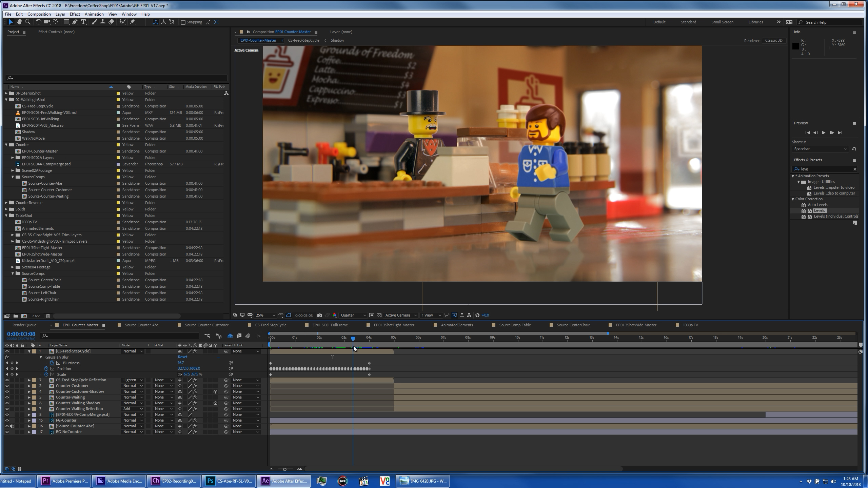Mute audio of Source-Counter-Abe layer

pyautogui.click(x=12, y=426)
